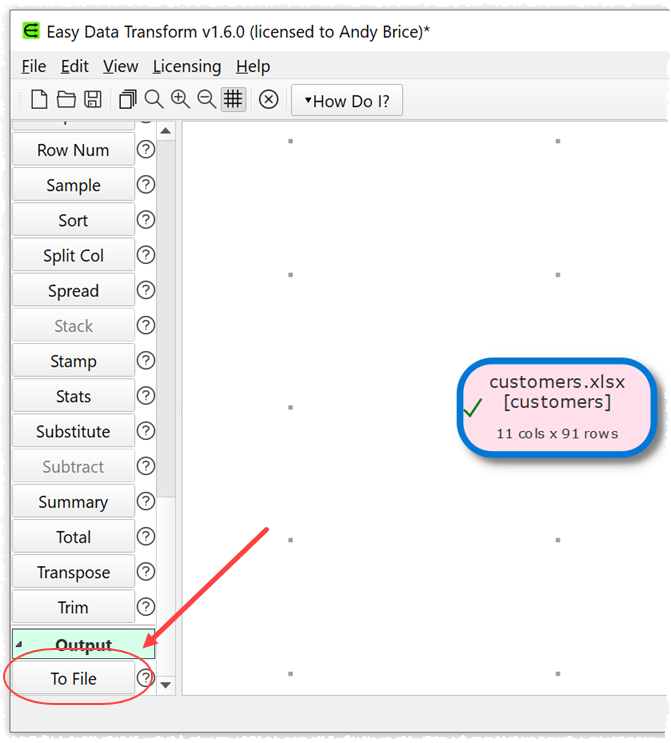Click the circled X stop icon
This screenshot has height=743, width=671.
[x=269, y=100]
